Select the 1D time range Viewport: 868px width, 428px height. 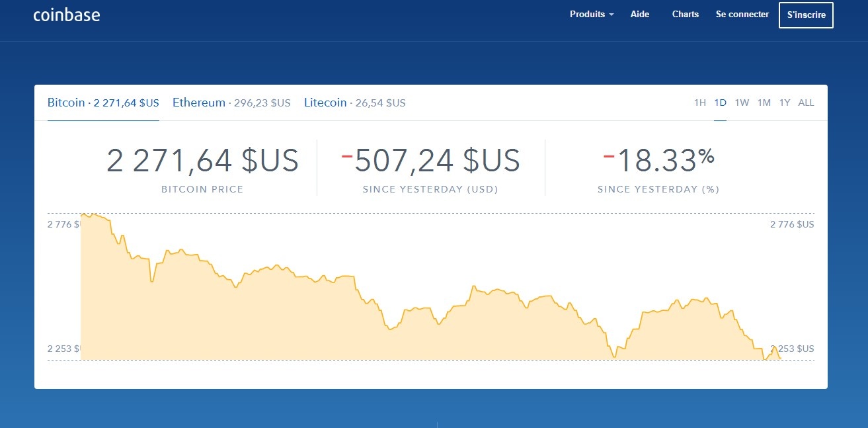tap(720, 103)
